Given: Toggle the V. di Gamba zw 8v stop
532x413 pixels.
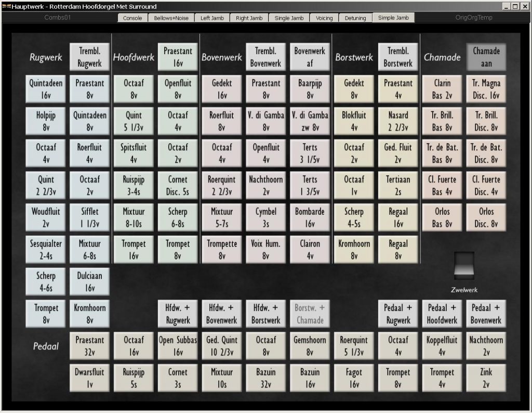Looking at the screenshot, I should click(x=310, y=121).
